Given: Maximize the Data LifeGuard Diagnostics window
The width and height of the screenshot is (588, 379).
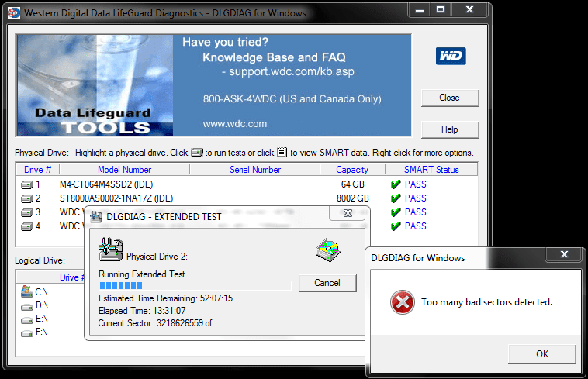Looking at the screenshot, I should (441, 10).
